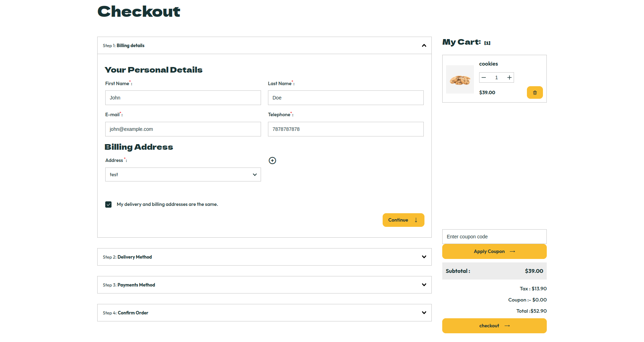
Task: Uncheck delivery and billing addresses same checkbox
Action: click(x=108, y=205)
